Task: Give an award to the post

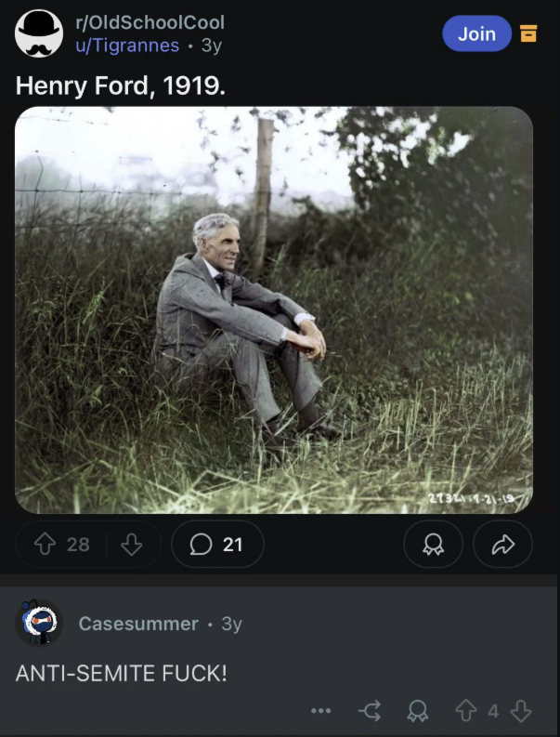Action: point(433,545)
